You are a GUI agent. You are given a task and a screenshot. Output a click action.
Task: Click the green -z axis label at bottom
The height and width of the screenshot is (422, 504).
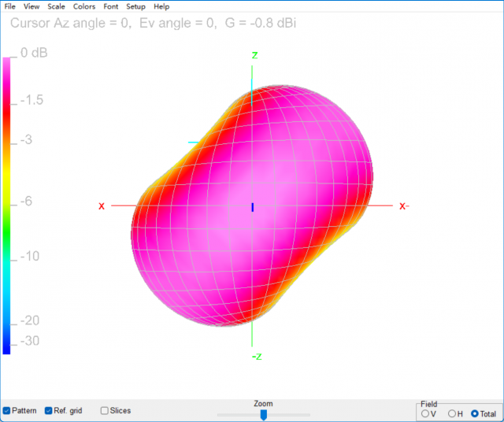tap(257, 357)
